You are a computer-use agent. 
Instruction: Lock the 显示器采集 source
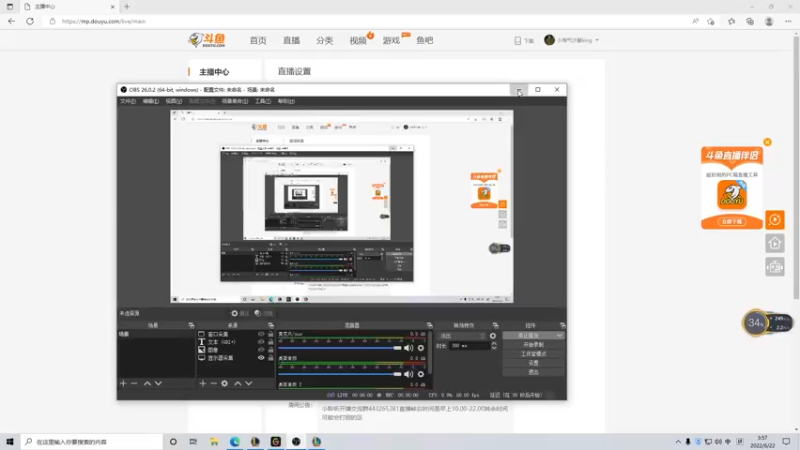(x=270, y=358)
